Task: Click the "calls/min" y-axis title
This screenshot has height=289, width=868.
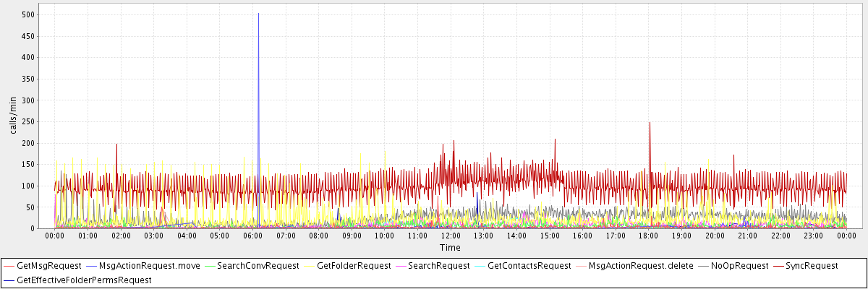Action: 12,118
